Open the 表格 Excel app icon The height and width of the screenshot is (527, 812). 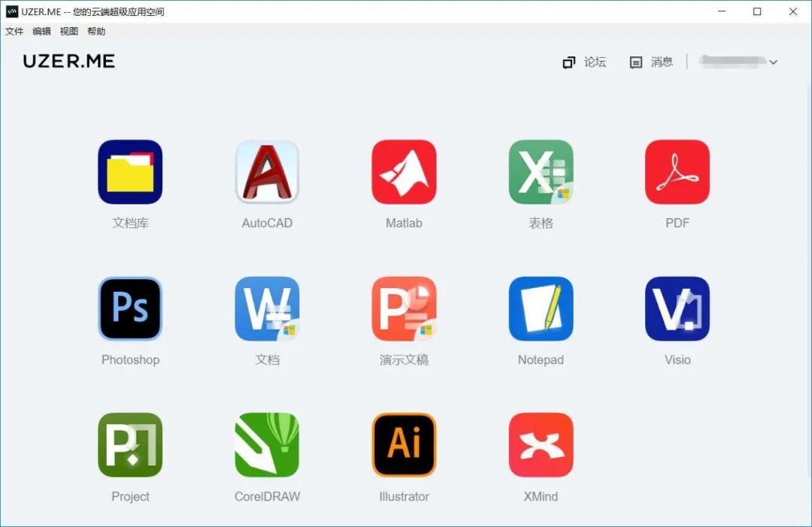point(541,172)
